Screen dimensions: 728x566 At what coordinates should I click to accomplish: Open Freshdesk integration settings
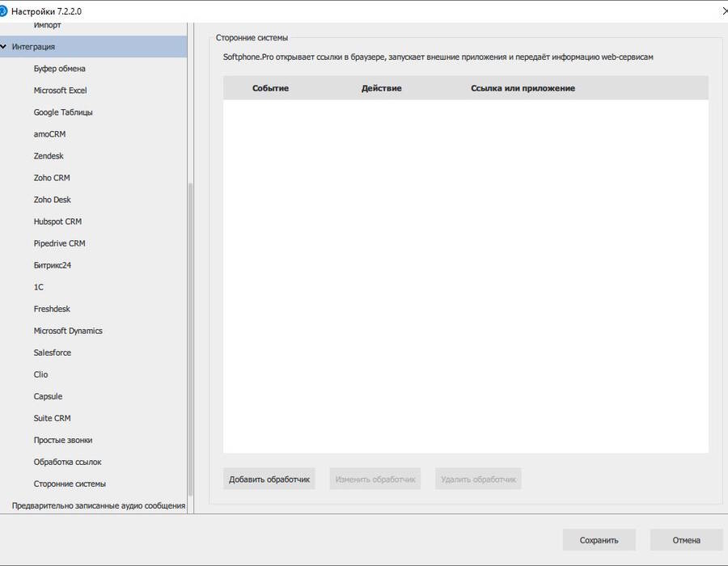(52, 309)
